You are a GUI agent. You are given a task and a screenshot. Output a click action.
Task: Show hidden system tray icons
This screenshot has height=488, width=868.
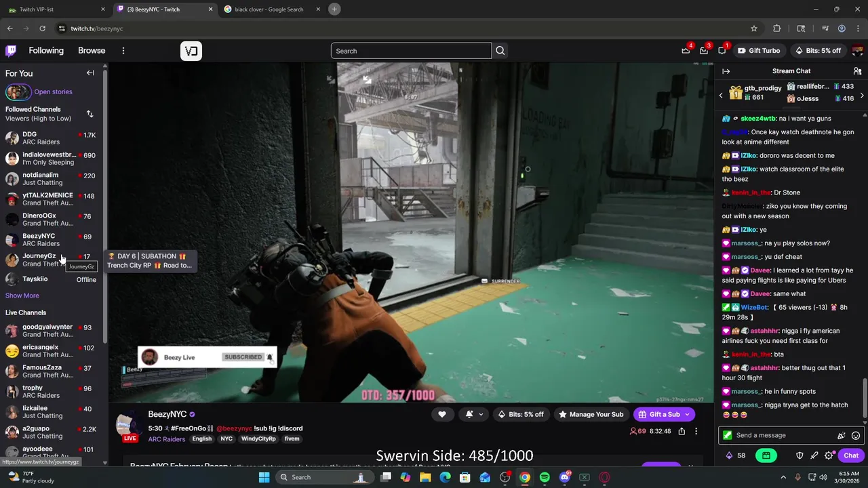click(783, 477)
